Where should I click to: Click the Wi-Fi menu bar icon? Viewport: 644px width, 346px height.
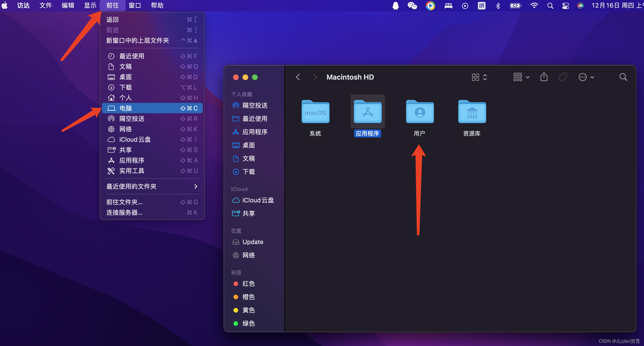pyautogui.click(x=534, y=5)
